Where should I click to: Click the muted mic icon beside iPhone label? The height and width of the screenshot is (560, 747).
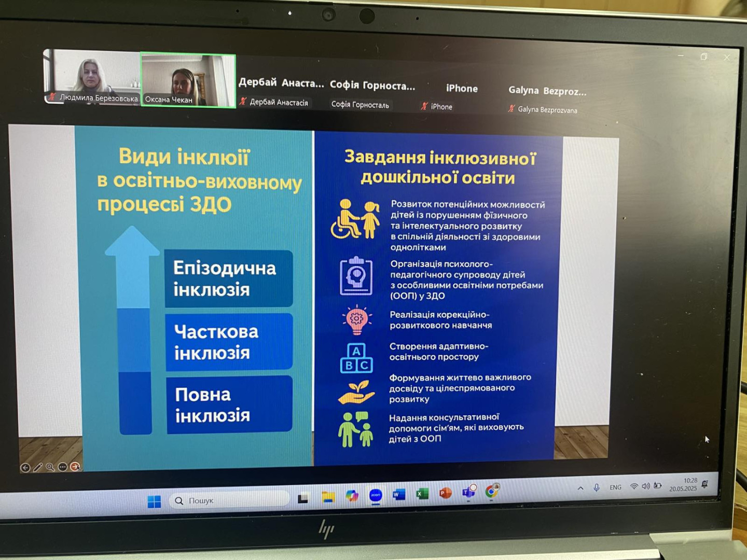point(424,106)
